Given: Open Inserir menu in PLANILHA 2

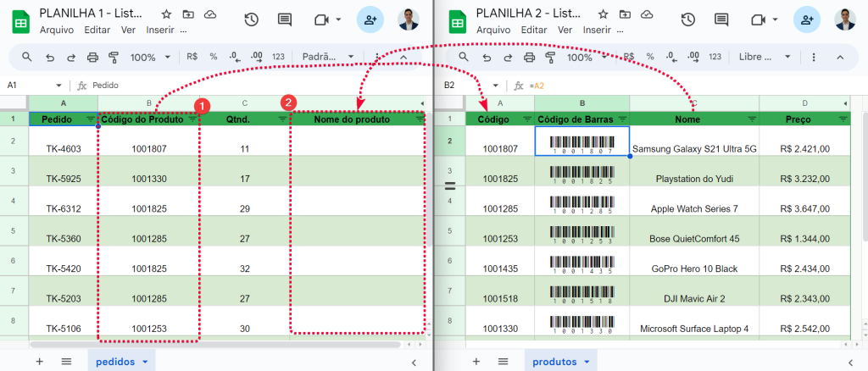Looking at the screenshot, I should click(597, 30).
